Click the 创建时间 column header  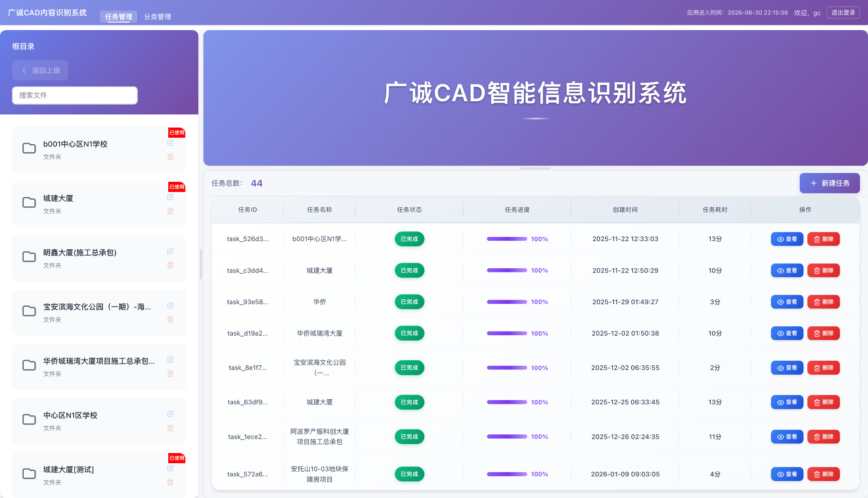tap(625, 210)
